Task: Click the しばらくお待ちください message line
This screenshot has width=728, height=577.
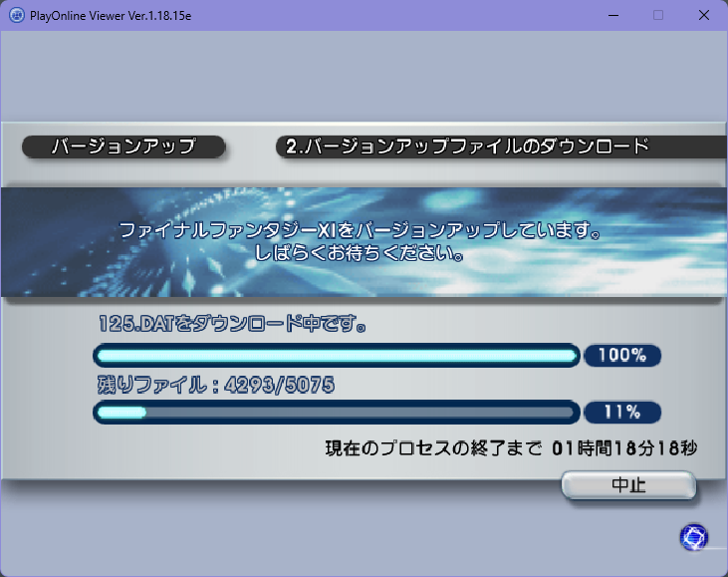Action: coord(359,253)
